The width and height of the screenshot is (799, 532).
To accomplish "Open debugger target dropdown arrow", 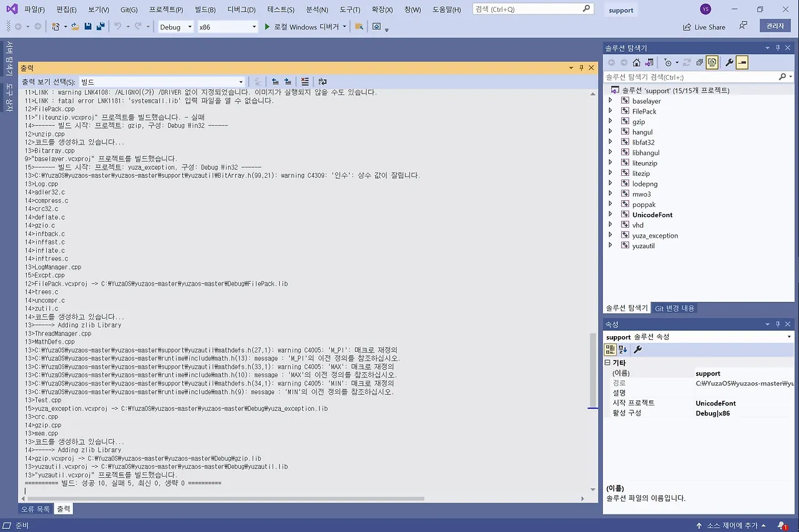I will (345, 27).
